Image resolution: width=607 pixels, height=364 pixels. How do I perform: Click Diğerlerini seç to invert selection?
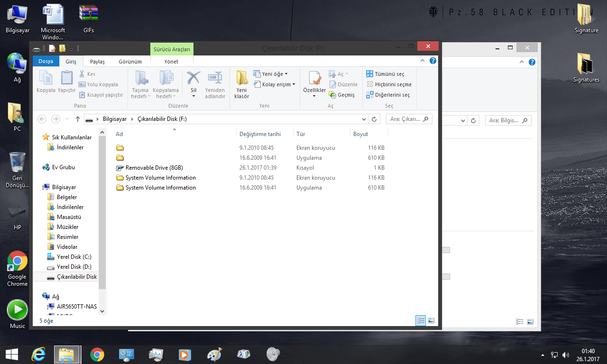click(x=388, y=95)
